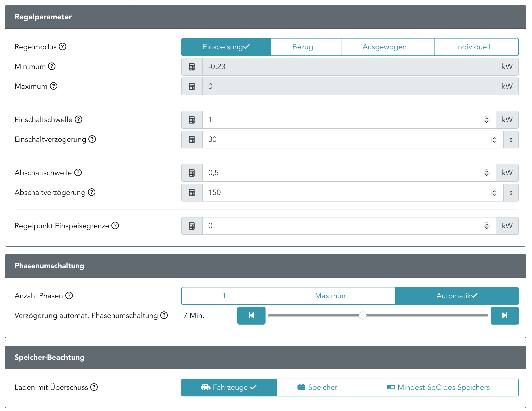The width and height of the screenshot is (532, 411).
Task: Switch to Individuell control mode
Action: tap(473, 47)
